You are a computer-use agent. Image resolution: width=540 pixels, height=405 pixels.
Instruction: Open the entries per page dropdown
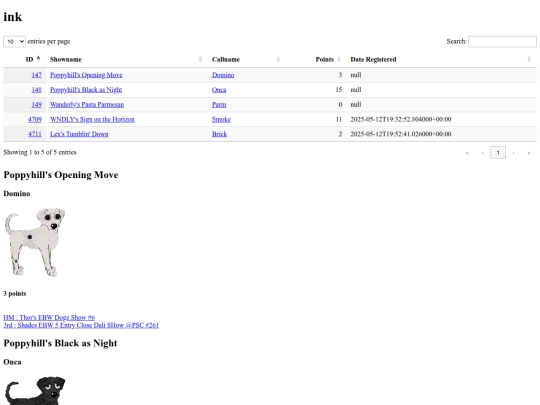pyautogui.click(x=14, y=41)
